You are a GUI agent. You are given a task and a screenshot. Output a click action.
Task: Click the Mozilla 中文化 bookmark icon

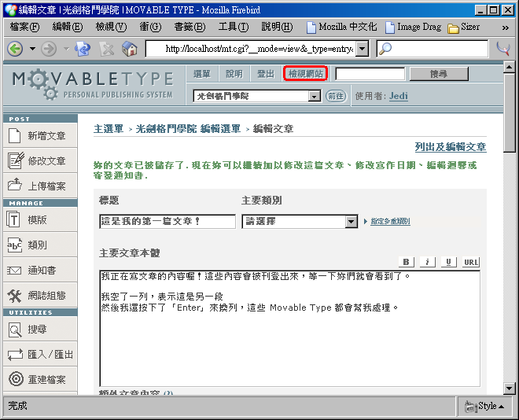point(311,28)
